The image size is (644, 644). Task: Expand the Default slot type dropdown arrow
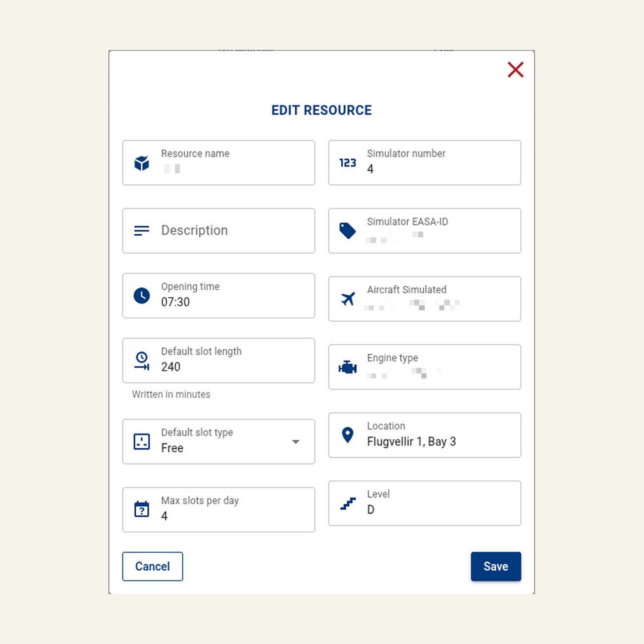tap(296, 442)
